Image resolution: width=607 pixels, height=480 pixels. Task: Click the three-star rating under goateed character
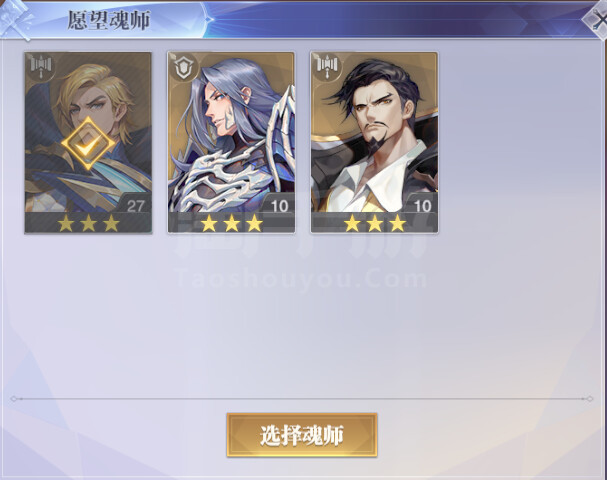(x=375, y=223)
